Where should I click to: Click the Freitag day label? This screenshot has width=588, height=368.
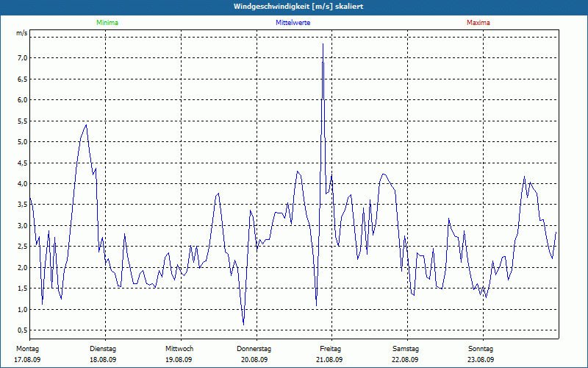(x=330, y=349)
